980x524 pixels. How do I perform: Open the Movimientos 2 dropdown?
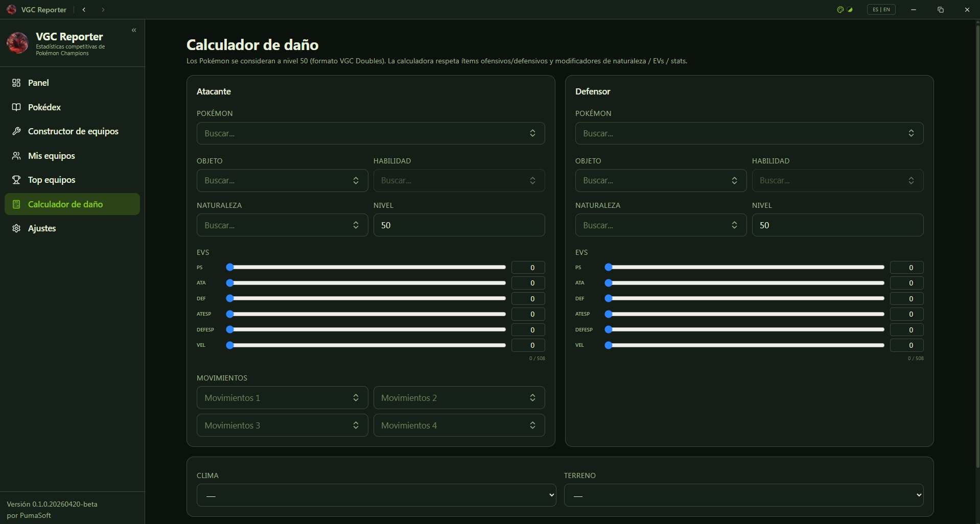pyautogui.click(x=459, y=398)
